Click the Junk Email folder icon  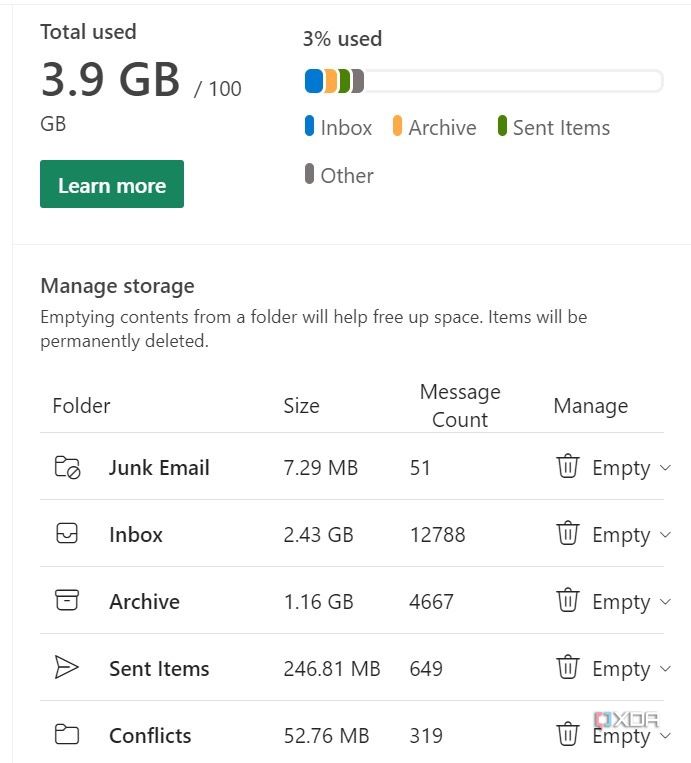pos(67,467)
